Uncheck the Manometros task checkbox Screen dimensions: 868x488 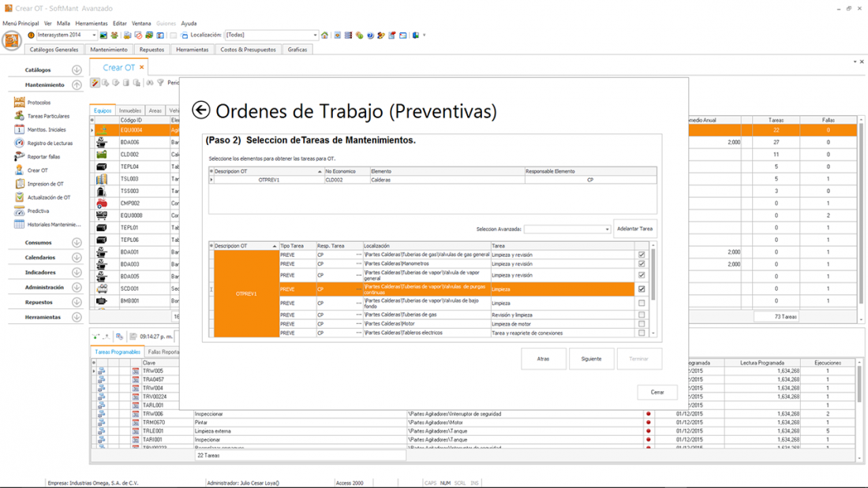tap(642, 264)
